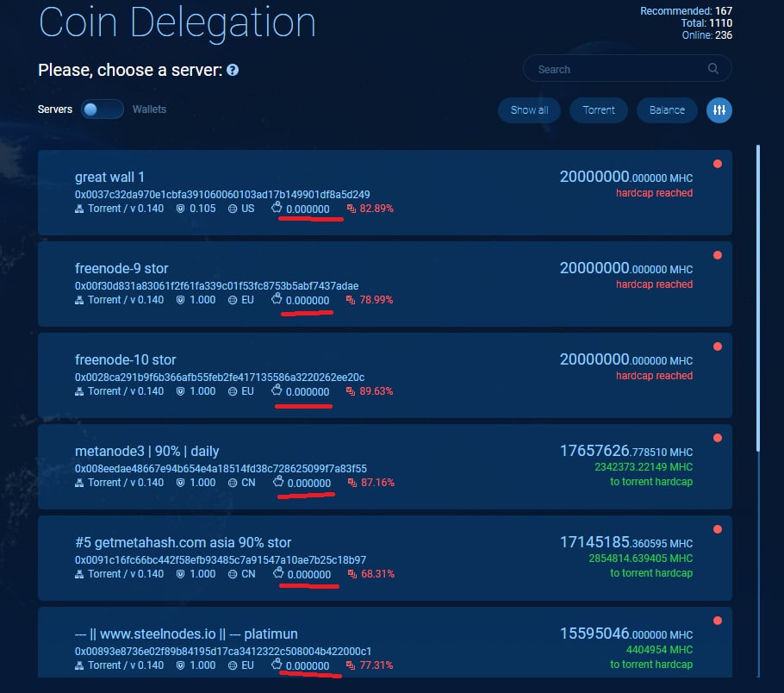The image size is (784, 693).
Task: Click the help question mark icon
Action: coord(233,70)
